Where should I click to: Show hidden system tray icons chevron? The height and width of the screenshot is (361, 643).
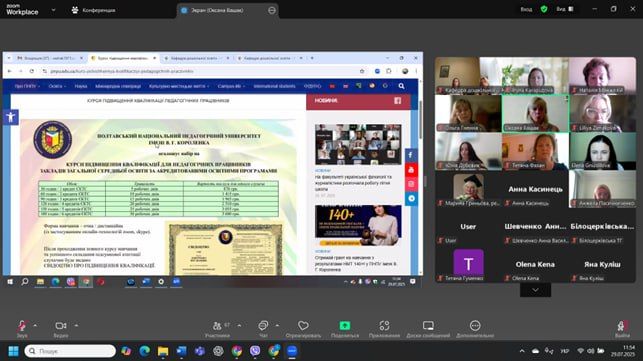coord(522,351)
